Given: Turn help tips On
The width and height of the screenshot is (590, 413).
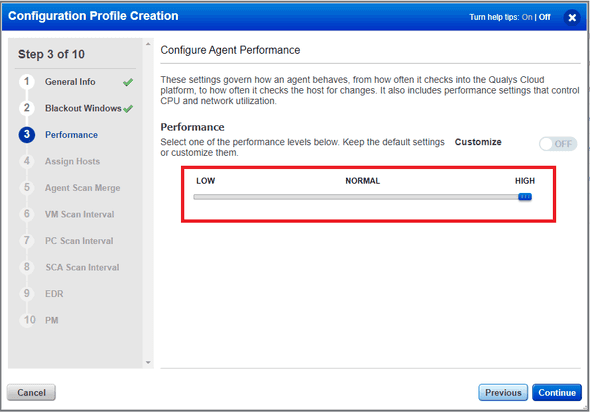Looking at the screenshot, I should tap(527, 17).
